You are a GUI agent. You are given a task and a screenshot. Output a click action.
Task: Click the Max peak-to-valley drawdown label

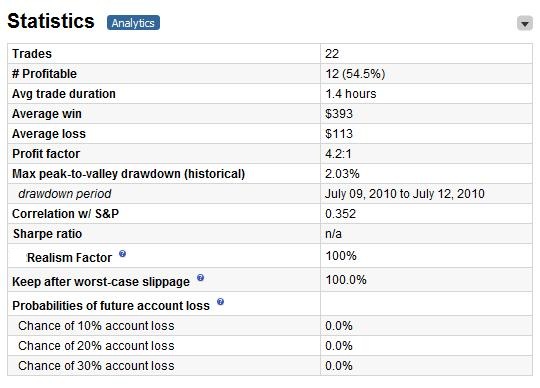point(128,174)
